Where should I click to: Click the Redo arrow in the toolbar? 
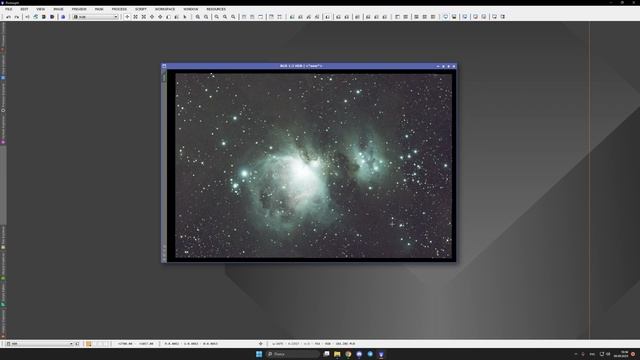(17, 17)
